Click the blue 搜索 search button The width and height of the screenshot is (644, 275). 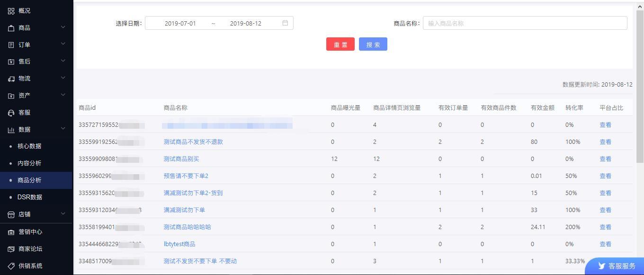point(373,44)
